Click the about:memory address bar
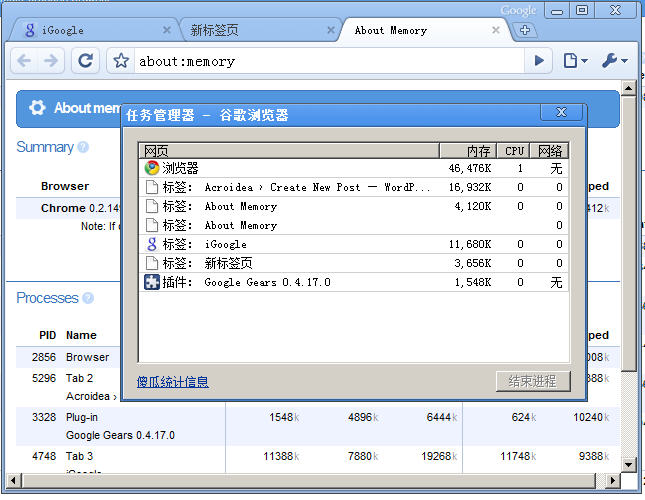 coord(330,61)
